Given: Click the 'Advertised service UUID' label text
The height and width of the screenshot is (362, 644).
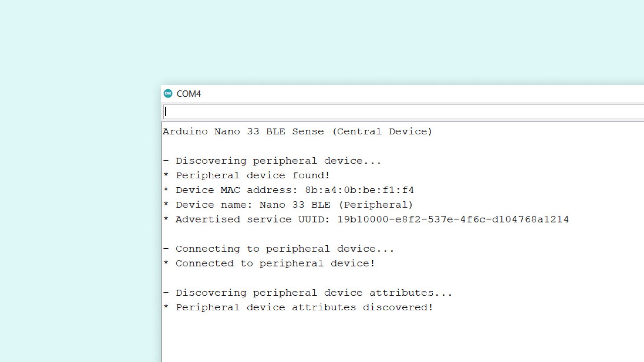Looking at the screenshot, I should (x=253, y=220).
